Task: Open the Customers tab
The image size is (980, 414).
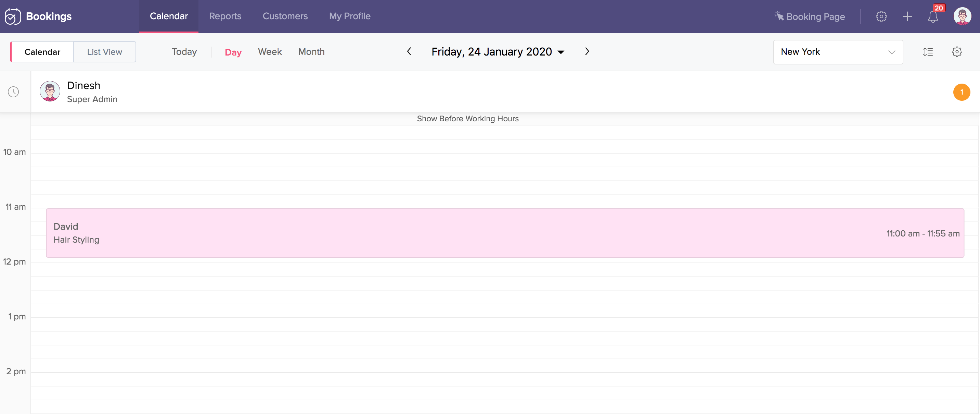Action: coord(285,16)
